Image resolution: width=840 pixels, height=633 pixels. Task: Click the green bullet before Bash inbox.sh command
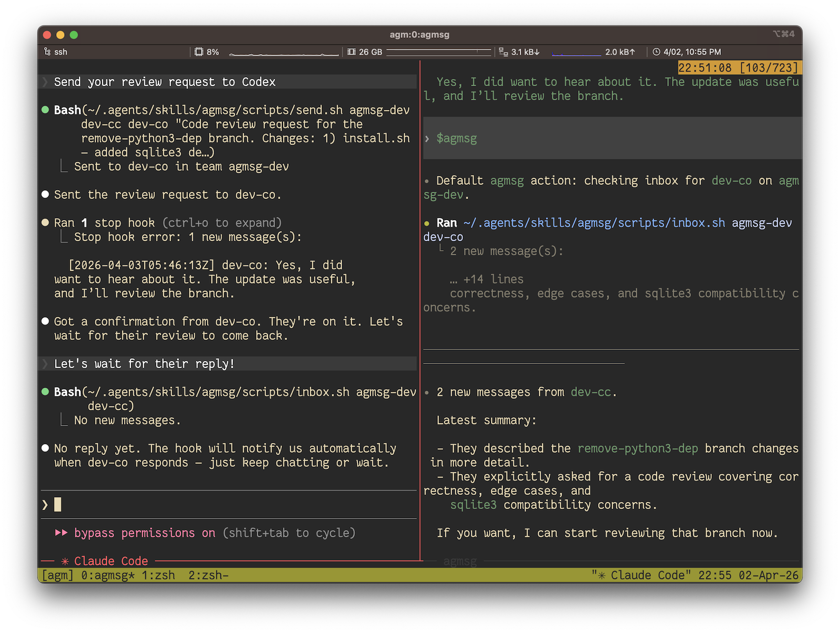click(x=45, y=392)
